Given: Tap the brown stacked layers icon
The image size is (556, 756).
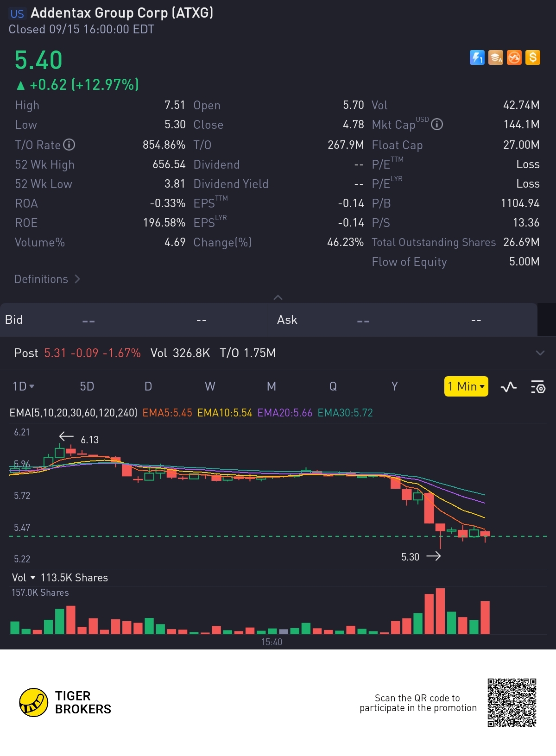Looking at the screenshot, I should [495, 57].
